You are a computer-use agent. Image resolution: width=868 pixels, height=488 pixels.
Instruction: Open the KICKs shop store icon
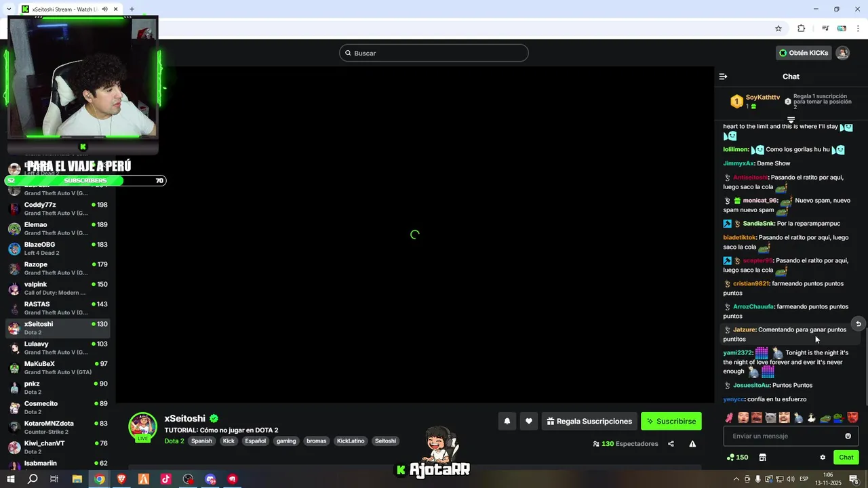tap(762, 457)
